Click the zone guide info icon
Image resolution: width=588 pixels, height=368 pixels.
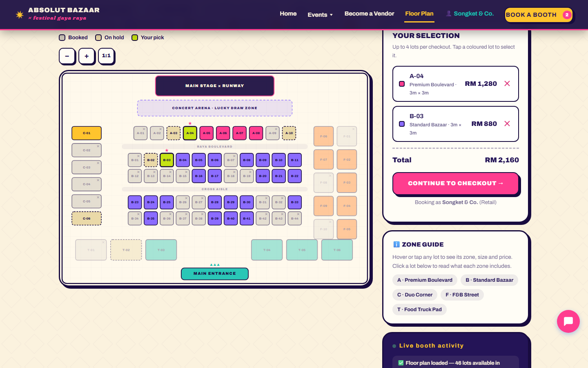(x=396, y=244)
